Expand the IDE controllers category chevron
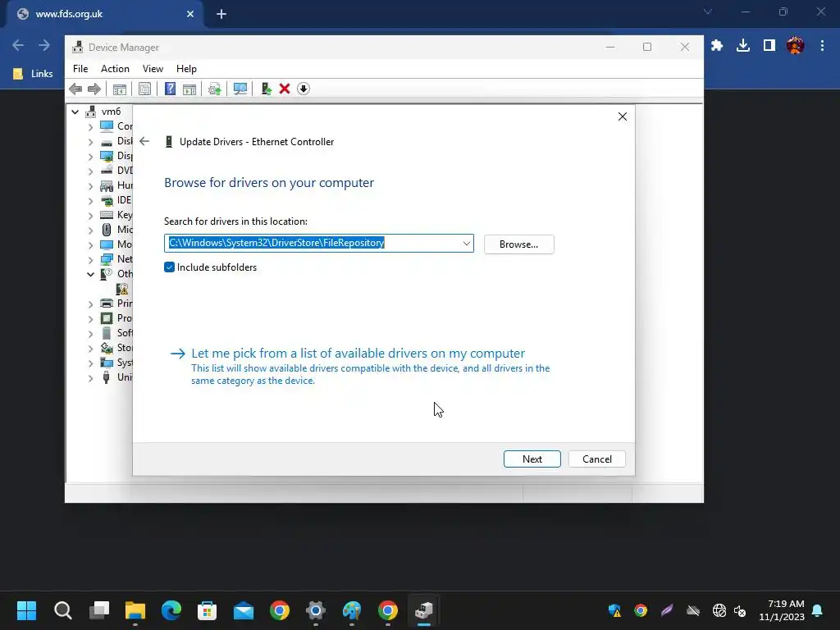840x630 pixels. [90, 200]
